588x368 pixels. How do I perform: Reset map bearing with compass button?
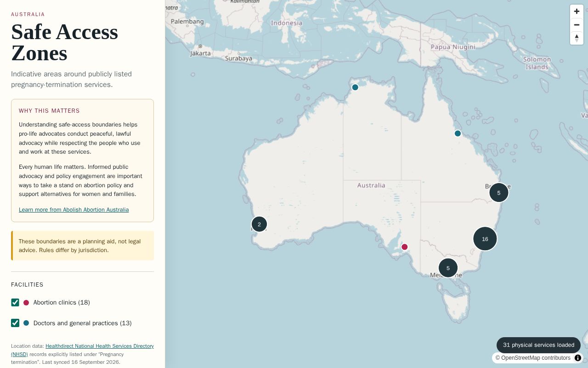coord(577,38)
